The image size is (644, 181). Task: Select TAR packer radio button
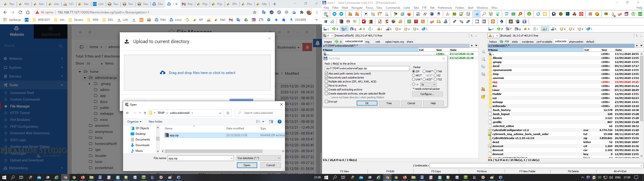(435, 71)
